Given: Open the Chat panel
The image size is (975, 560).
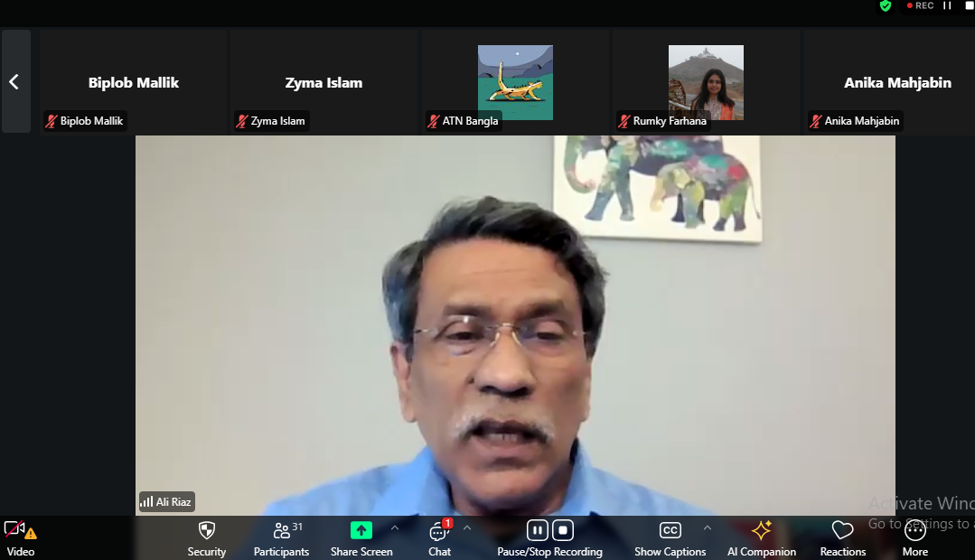Looking at the screenshot, I should click(x=440, y=538).
